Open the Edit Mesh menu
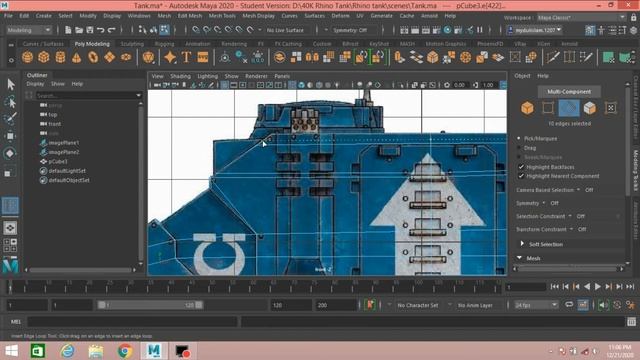The height and width of the screenshot is (360, 640). click(190, 16)
